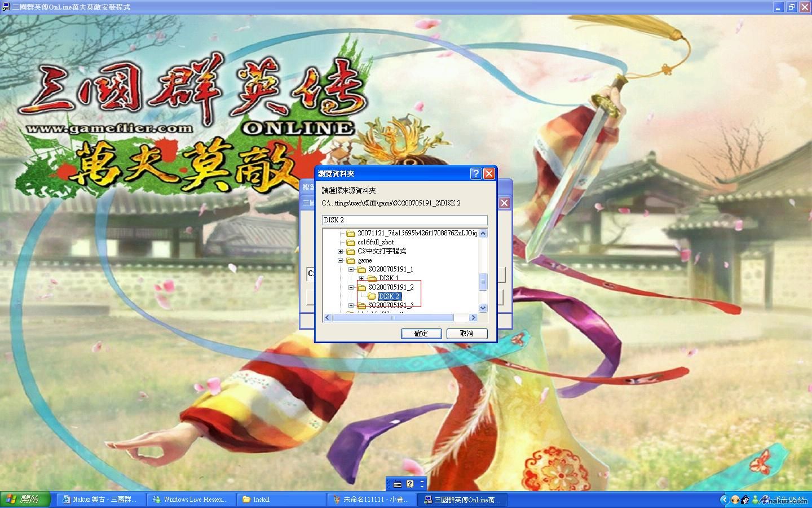The height and width of the screenshot is (508, 812).
Task: Click the 確定 (OK) button
Action: click(421, 334)
